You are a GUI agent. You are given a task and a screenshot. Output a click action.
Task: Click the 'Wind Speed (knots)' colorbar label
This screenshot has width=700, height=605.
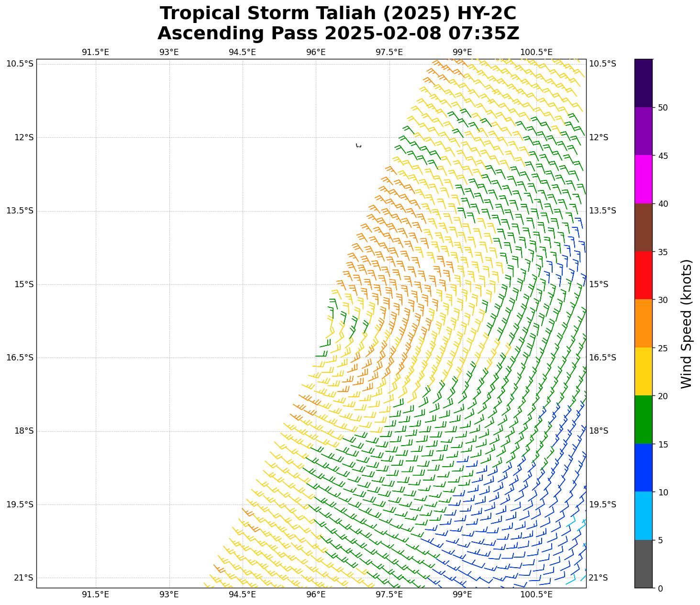(x=686, y=324)
